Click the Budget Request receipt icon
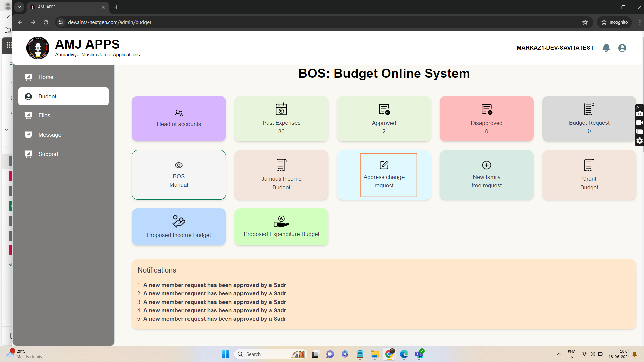644x362 pixels. (589, 109)
